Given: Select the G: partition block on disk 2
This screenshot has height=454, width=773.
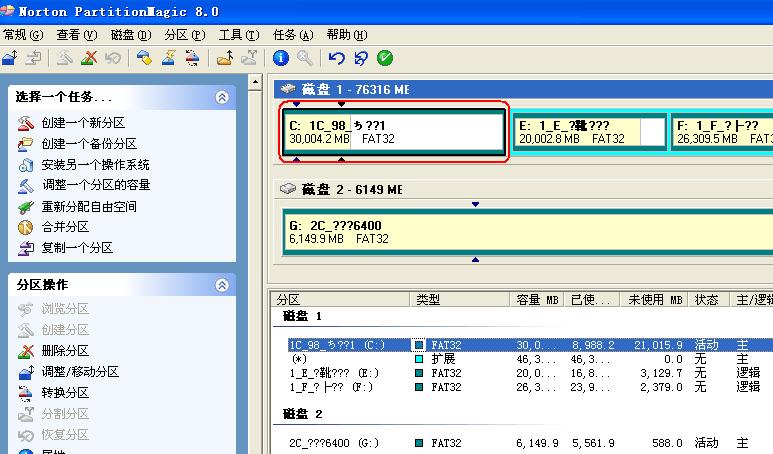Looking at the screenshot, I should pyautogui.click(x=528, y=232).
